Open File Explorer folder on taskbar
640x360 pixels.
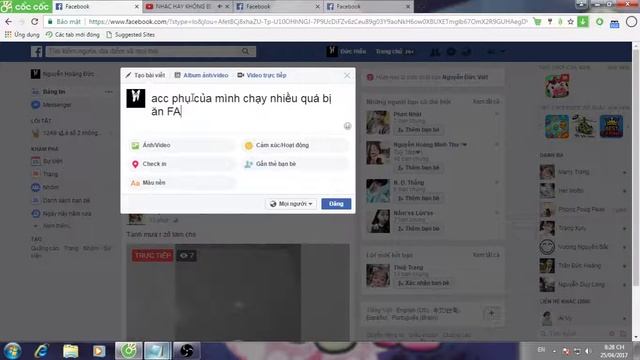(71, 351)
